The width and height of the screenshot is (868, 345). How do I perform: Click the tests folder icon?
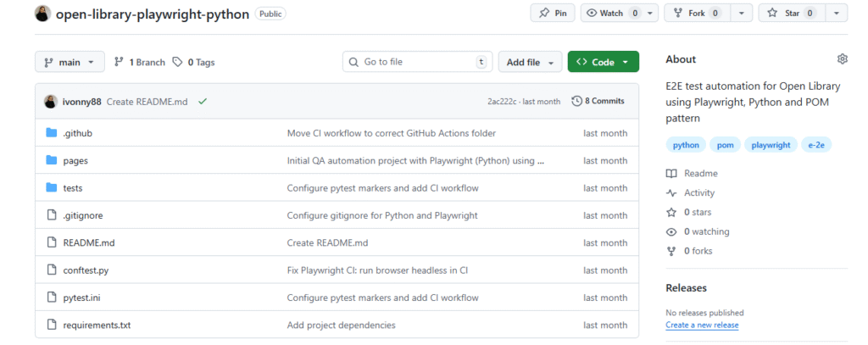click(x=52, y=187)
